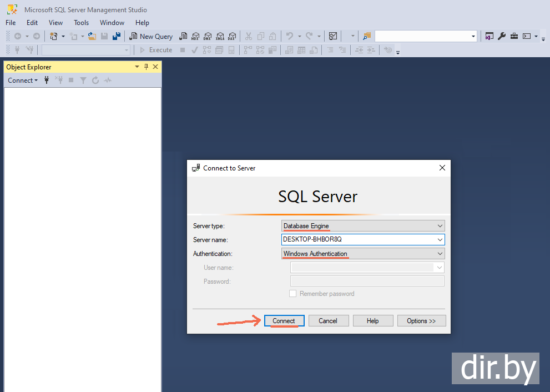Toggle auto-hide pin on Object Explorer
Screen dimensions: 550x392
tap(145, 67)
